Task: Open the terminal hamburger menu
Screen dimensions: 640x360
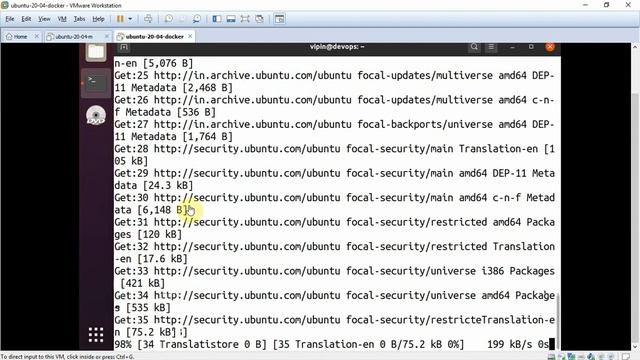Action: pyautogui.click(x=491, y=47)
